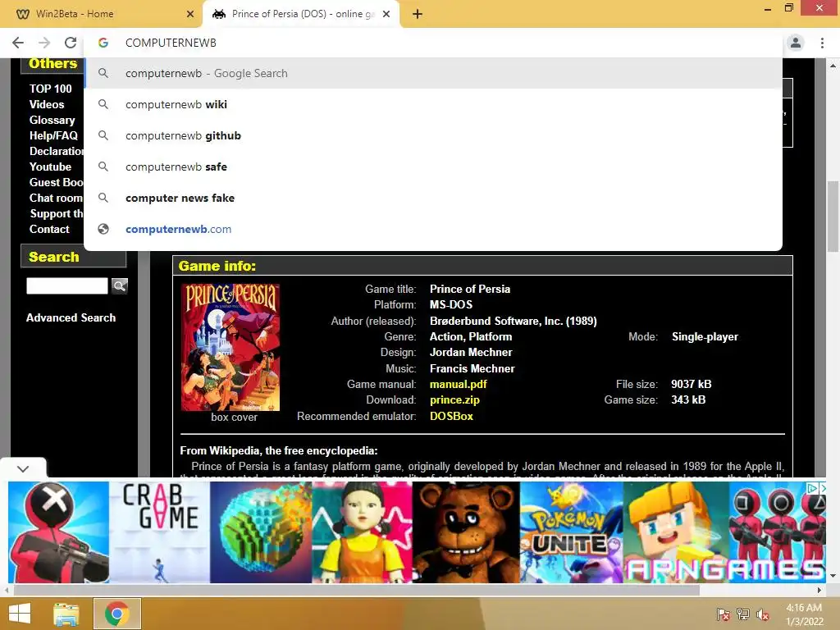
Task: Click the blocky blond character ad
Action: point(676,532)
